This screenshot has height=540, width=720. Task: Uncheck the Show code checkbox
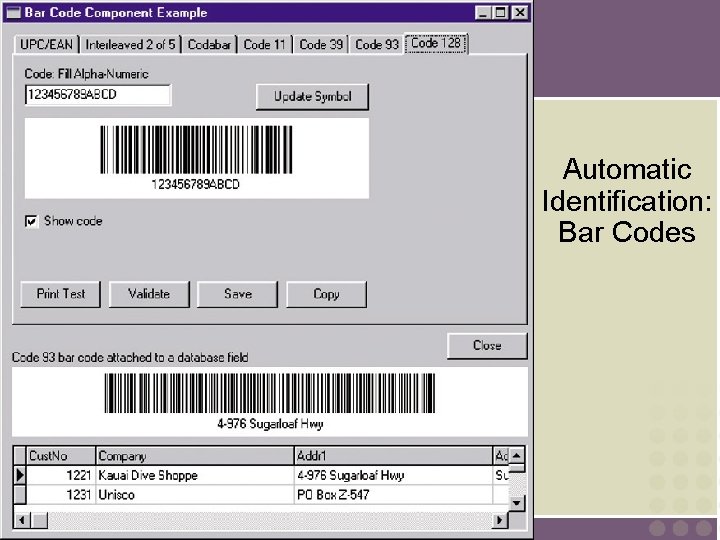click(x=32, y=222)
